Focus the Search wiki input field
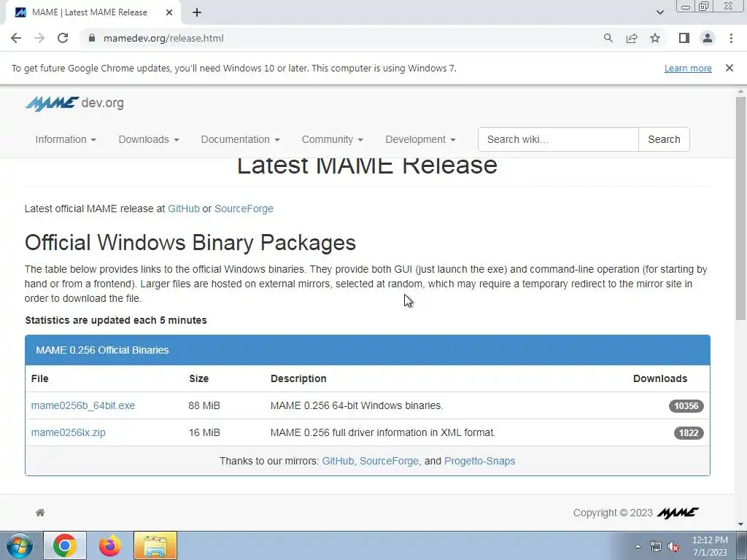Image resolution: width=747 pixels, height=560 pixels. pyautogui.click(x=558, y=139)
